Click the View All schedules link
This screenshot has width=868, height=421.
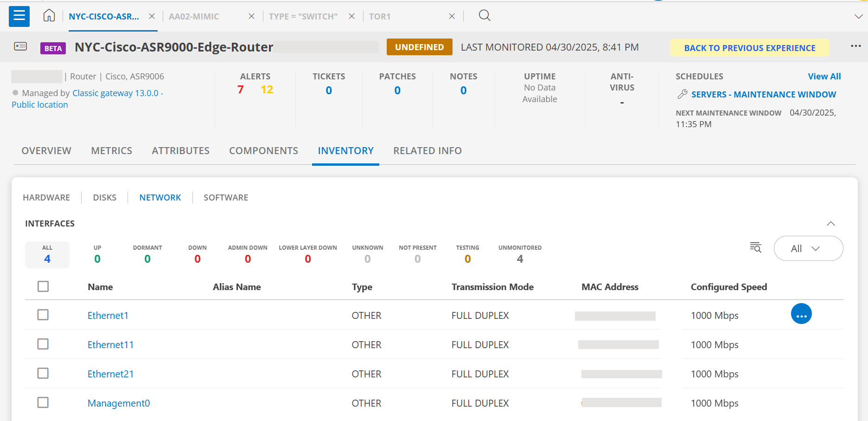[x=824, y=77]
